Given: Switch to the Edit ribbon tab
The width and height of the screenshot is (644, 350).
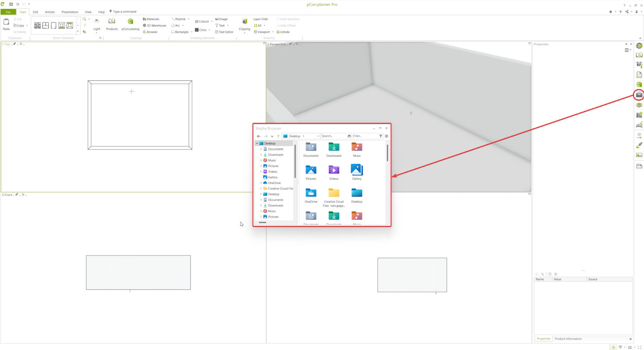Looking at the screenshot, I should pos(35,12).
